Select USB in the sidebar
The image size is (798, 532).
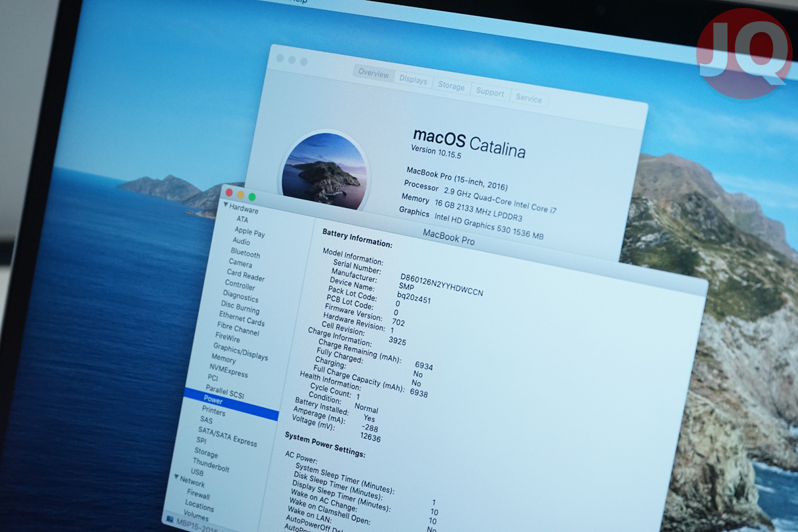tap(197, 472)
